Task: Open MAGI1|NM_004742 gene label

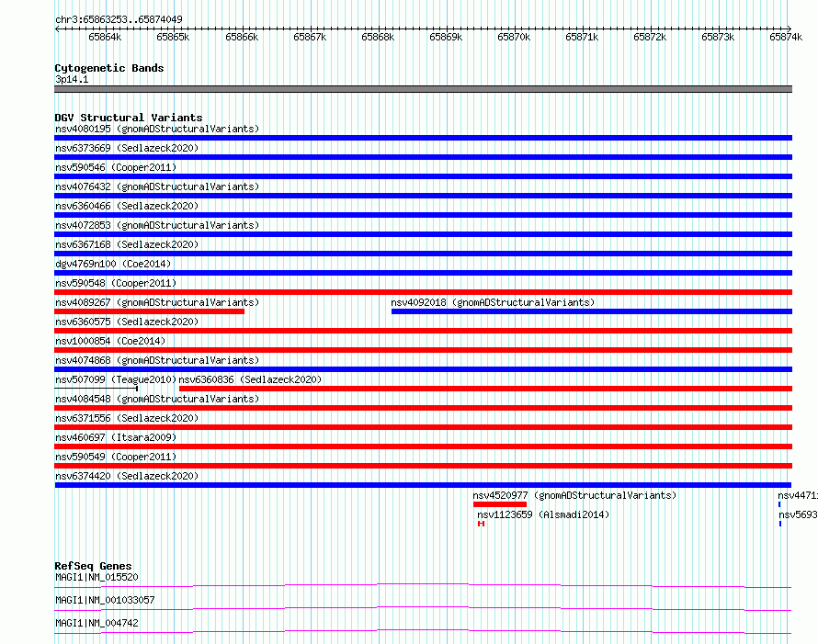Action: 97,623
